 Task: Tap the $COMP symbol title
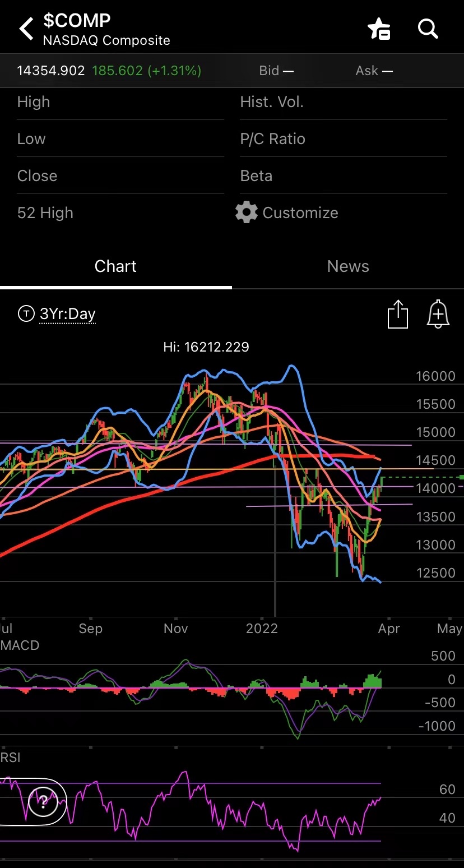[x=77, y=21]
